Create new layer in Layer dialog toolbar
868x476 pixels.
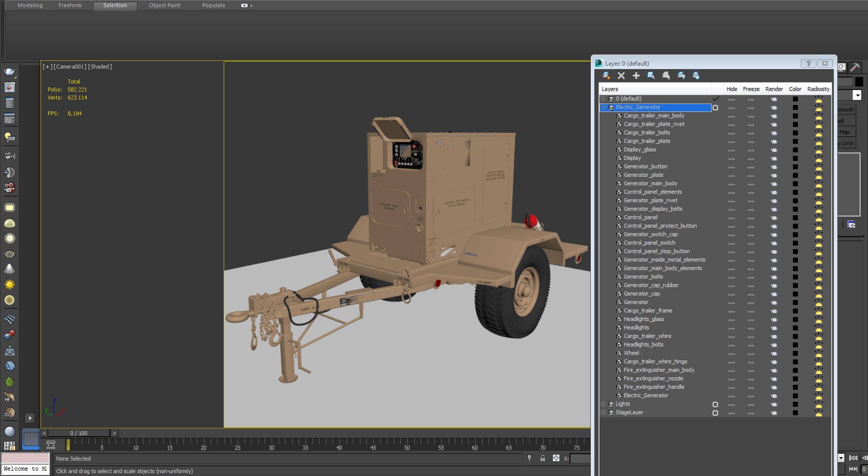(606, 75)
